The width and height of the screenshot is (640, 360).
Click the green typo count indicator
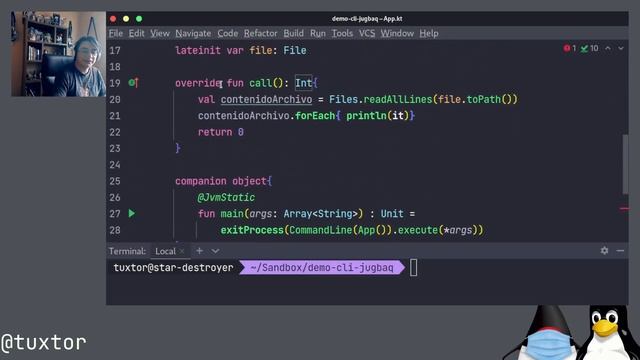pyautogui.click(x=589, y=48)
